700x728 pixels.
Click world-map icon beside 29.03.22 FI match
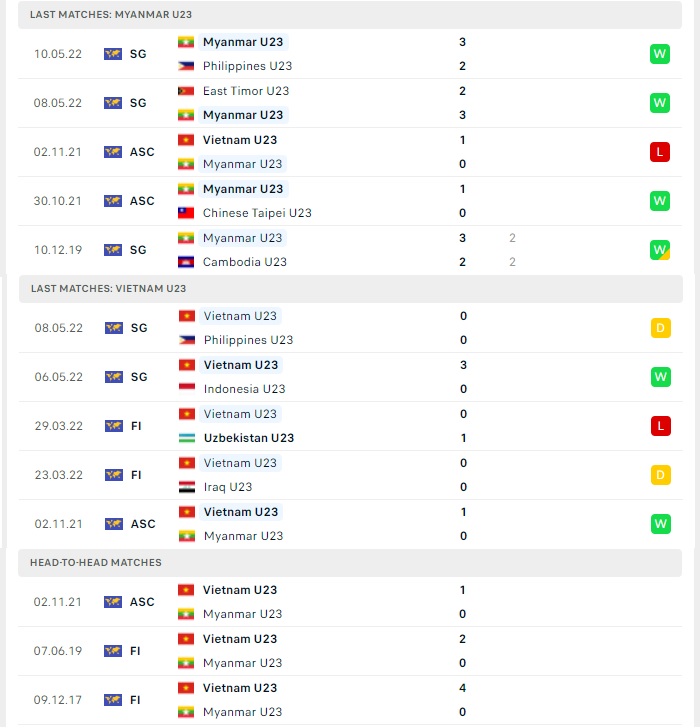114,426
